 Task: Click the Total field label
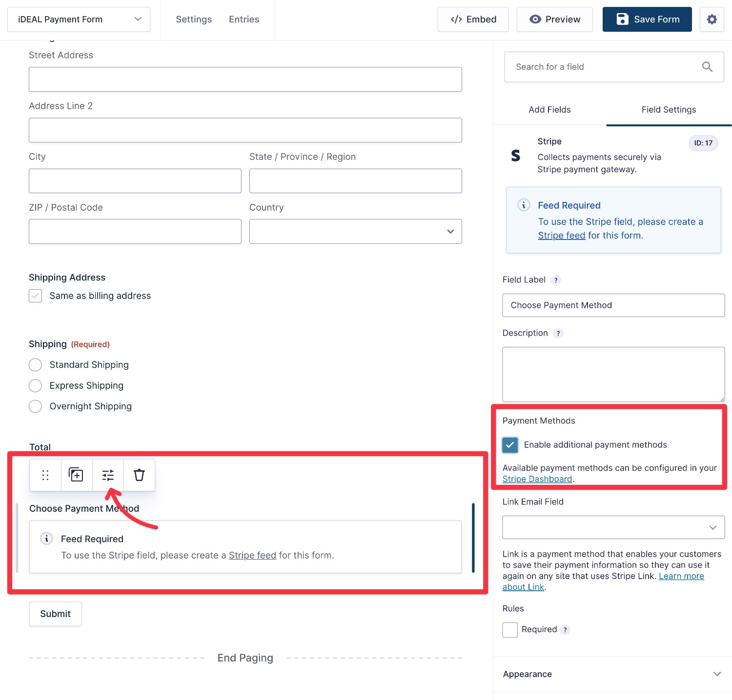pyautogui.click(x=40, y=447)
